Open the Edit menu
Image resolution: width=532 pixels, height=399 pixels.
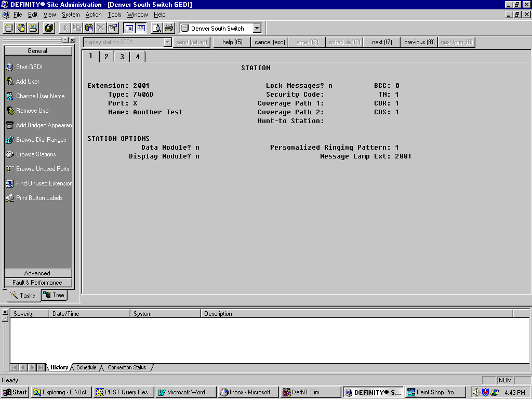[x=33, y=15]
